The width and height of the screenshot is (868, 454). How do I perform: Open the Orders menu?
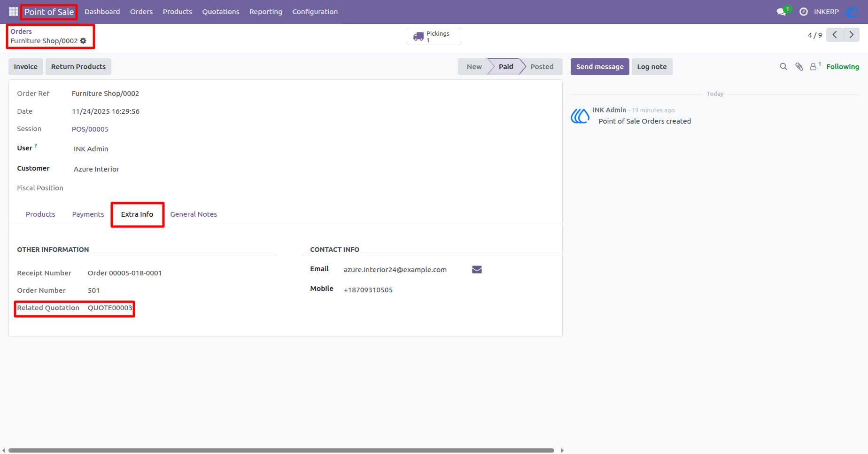(141, 12)
